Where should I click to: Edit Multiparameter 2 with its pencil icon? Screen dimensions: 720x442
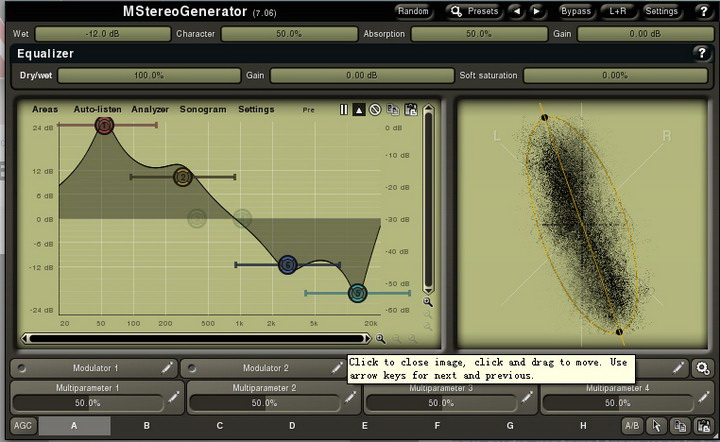point(350,397)
